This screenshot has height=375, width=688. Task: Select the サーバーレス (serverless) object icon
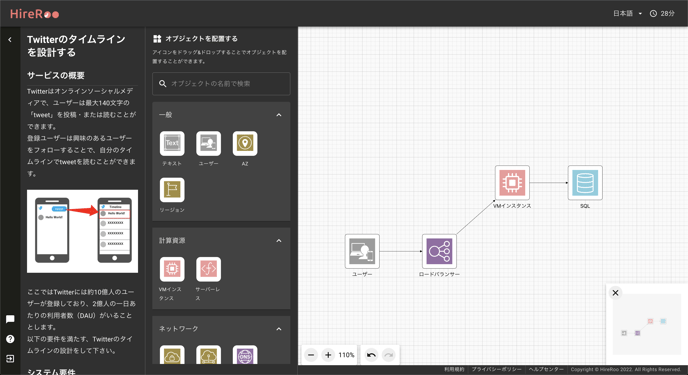[208, 269]
